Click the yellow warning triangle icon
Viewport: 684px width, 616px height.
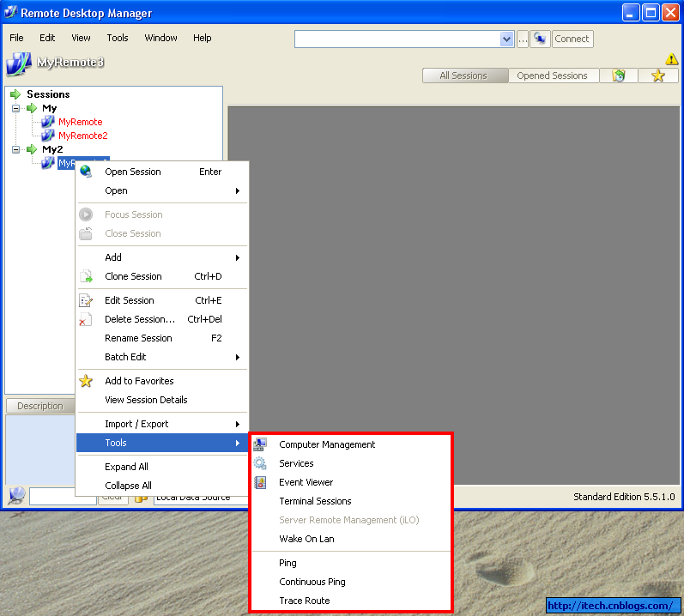click(671, 58)
